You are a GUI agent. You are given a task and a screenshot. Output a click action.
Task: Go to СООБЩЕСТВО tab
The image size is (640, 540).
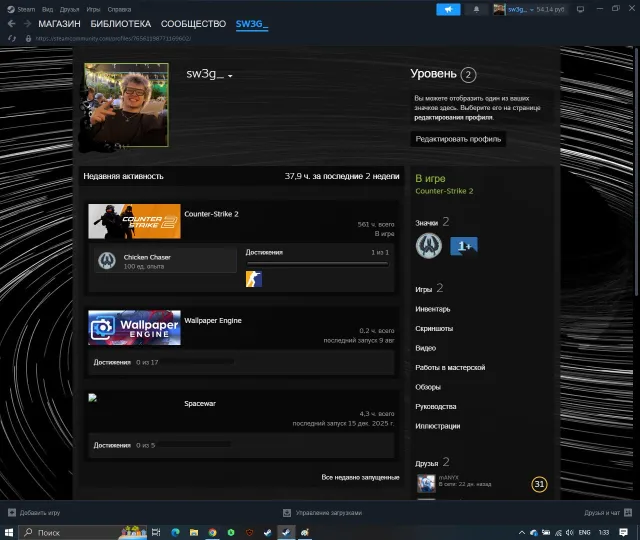193,24
